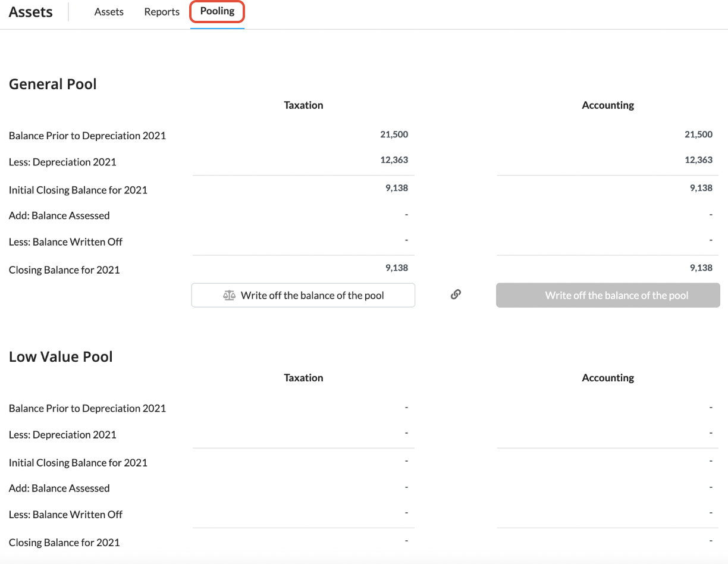Select the Low Value Pool heading
Viewport: 728px width, 564px height.
pos(61,356)
